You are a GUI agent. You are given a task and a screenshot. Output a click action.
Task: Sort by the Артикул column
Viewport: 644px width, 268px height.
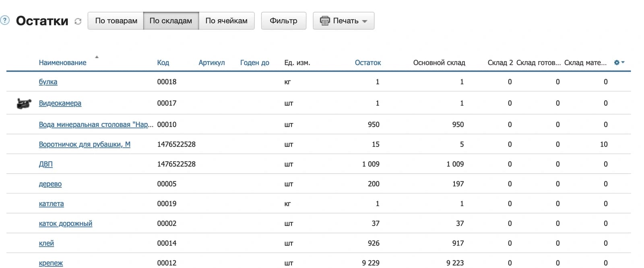[x=212, y=63]
